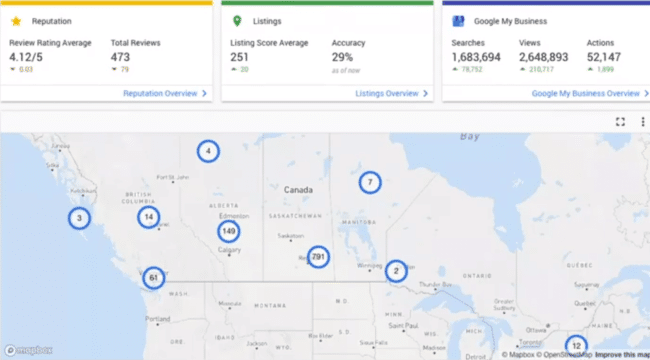Click the Actions change value 1,899

tap(605, 69)
